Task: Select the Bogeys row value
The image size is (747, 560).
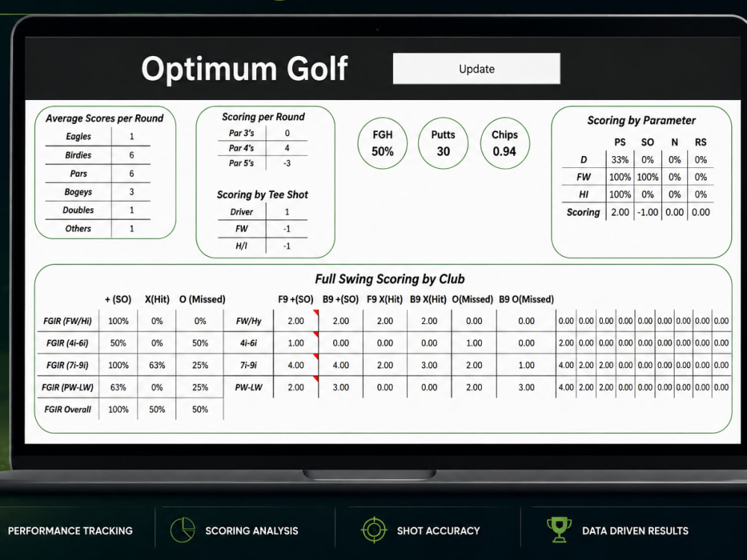Action: pyautogui.click(x=131, y=192)
